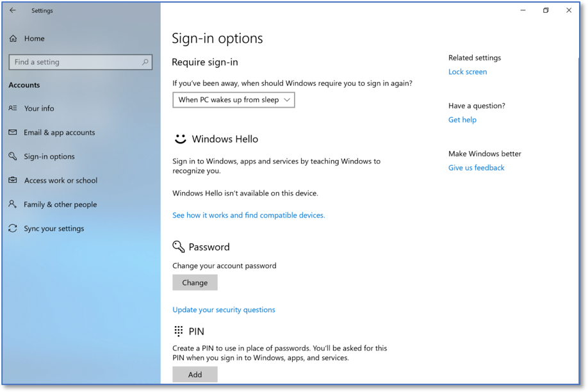Click the search magnifier icon
This screenshot has height=392, width=588.
pos(145,62)
